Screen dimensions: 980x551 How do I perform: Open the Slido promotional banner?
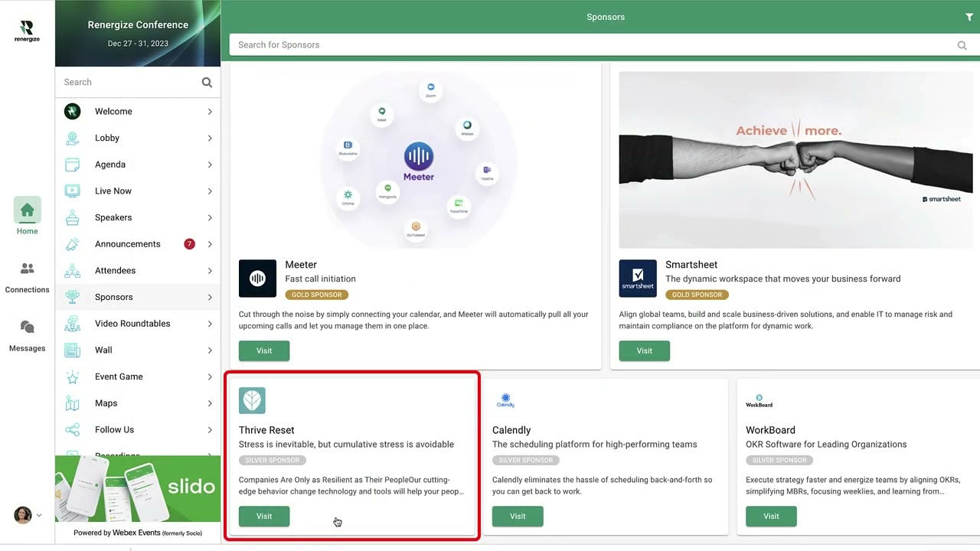click(138, 488)
